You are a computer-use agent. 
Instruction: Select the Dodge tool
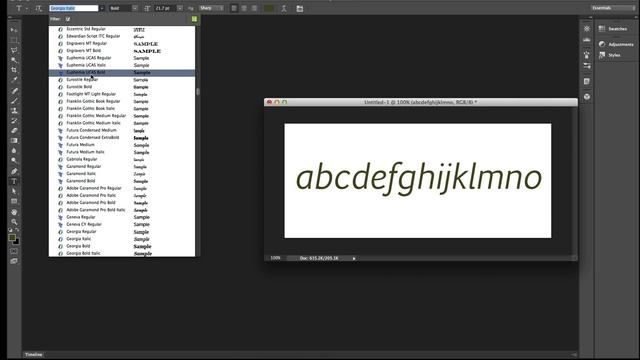pos(14,160)
